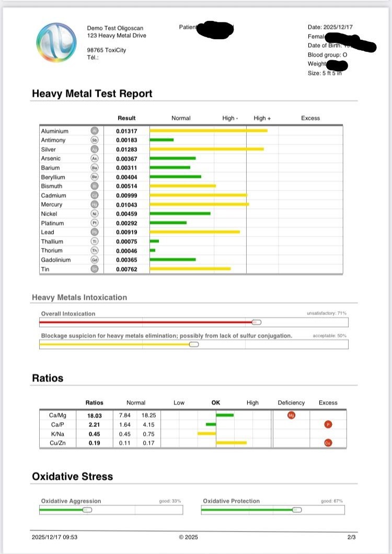Click the Gadolinium Gd element icon

(95, 260)
